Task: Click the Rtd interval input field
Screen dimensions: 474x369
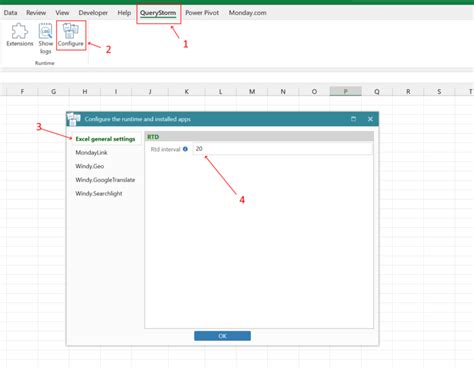Action: tap(282, 149)
